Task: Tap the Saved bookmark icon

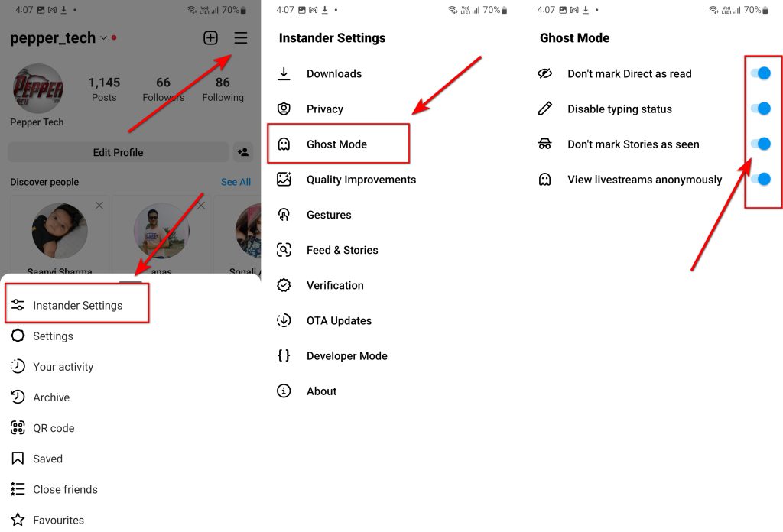Action: (x=18, y=459)
